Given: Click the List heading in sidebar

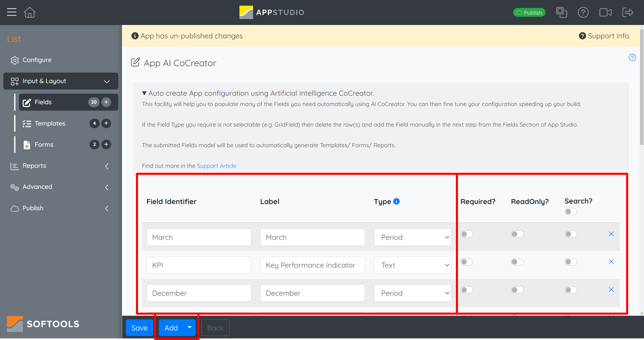Looking at the screenshot, I should click(x=14, y=39).
